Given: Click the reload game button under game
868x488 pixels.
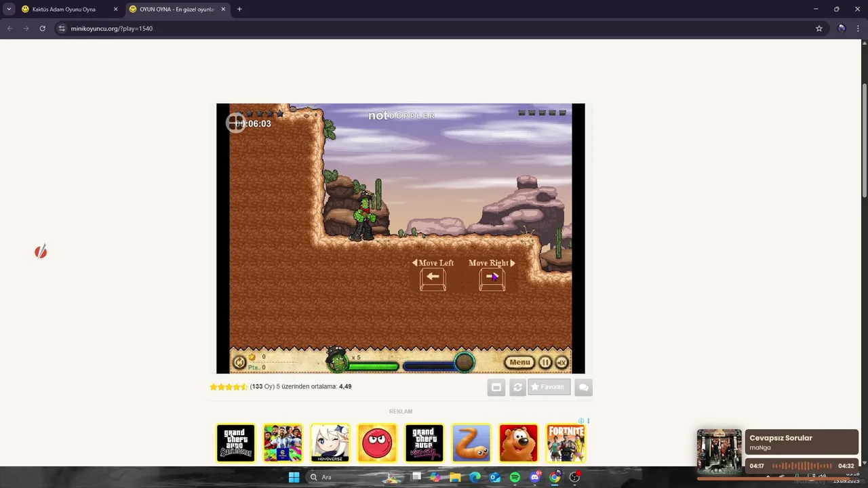Looking at the screenshot, I should click(x=517, y=387).
